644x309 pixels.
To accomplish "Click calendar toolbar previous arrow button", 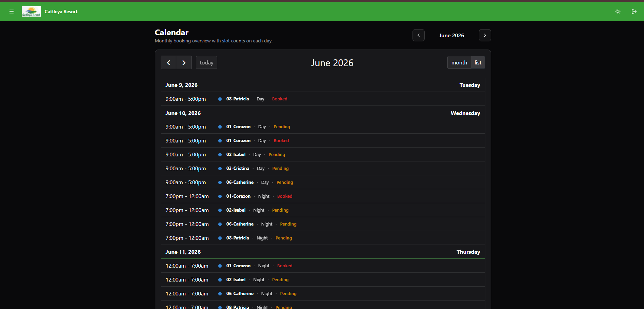I will point(168,62).
